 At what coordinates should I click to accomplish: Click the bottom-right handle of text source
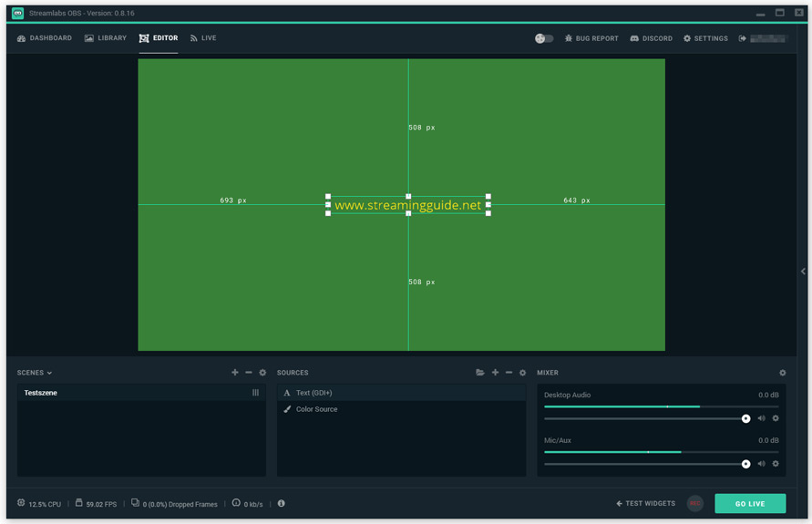pyautogui.click(x=488, y=213)
